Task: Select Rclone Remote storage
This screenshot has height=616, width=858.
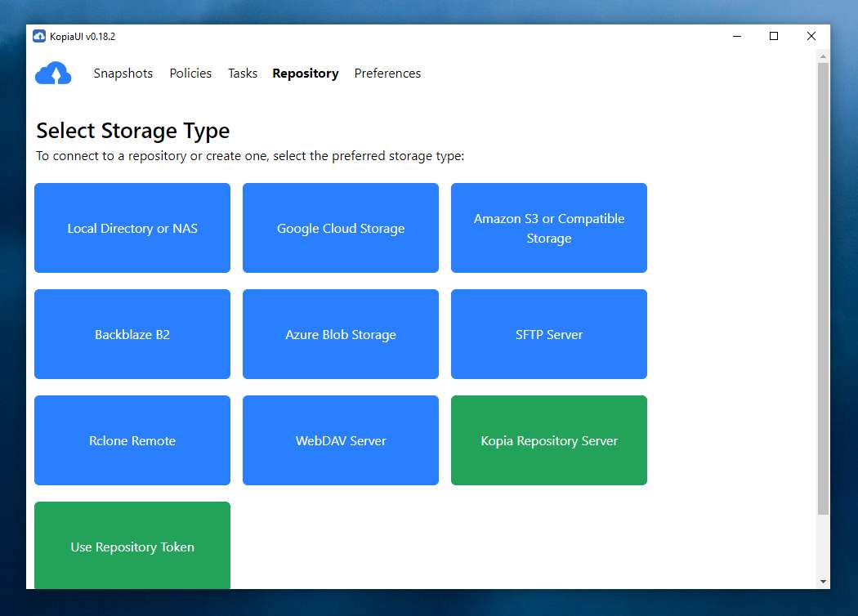Action: pos(132,440)
